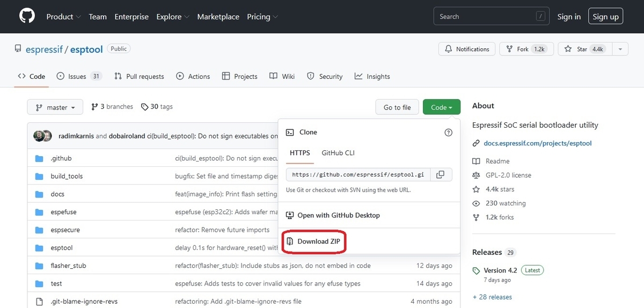The height and width of the screenshot is (308, 644).
Task: Open docs.espressif.com/projects/esptool link
Action: [x=538, y=143]
